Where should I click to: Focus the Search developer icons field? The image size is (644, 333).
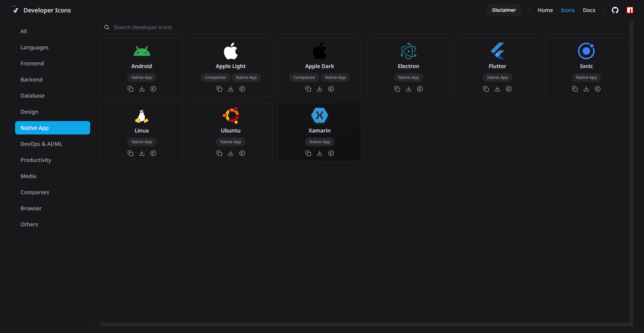tap(364, 27)
